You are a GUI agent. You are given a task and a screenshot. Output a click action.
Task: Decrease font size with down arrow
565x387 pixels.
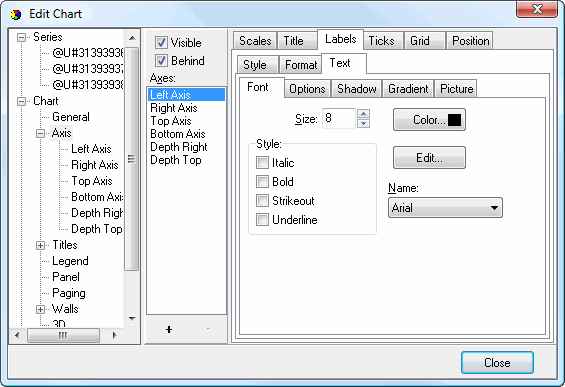point(363,124)
